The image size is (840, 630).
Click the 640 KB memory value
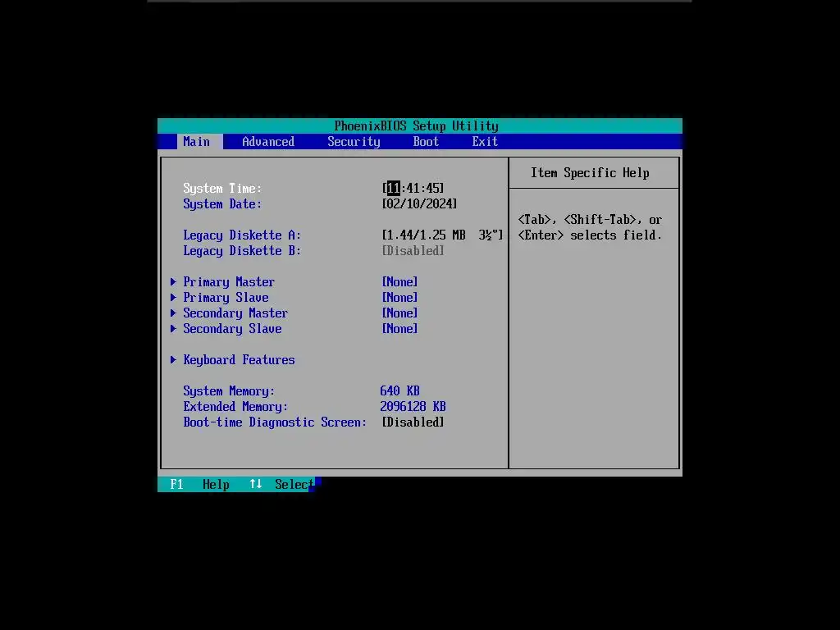click(x=399, y=391)
